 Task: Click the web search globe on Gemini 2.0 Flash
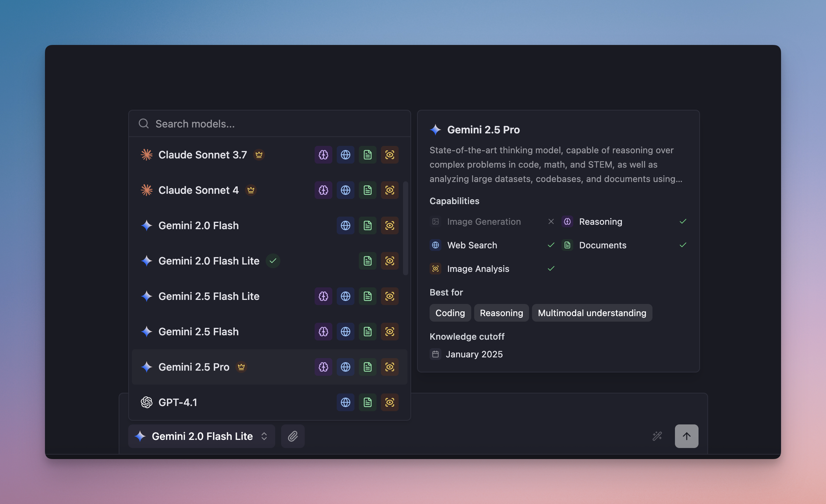click(346, 225)
